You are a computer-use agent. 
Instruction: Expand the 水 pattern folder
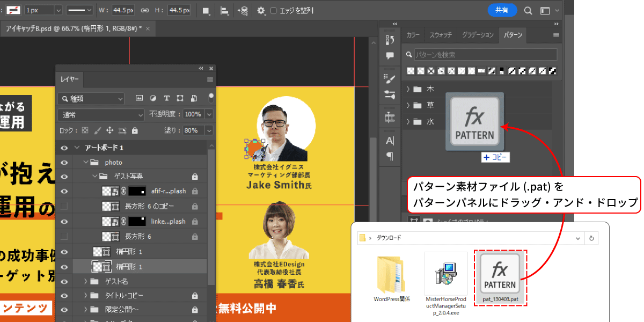pos(408,122)
